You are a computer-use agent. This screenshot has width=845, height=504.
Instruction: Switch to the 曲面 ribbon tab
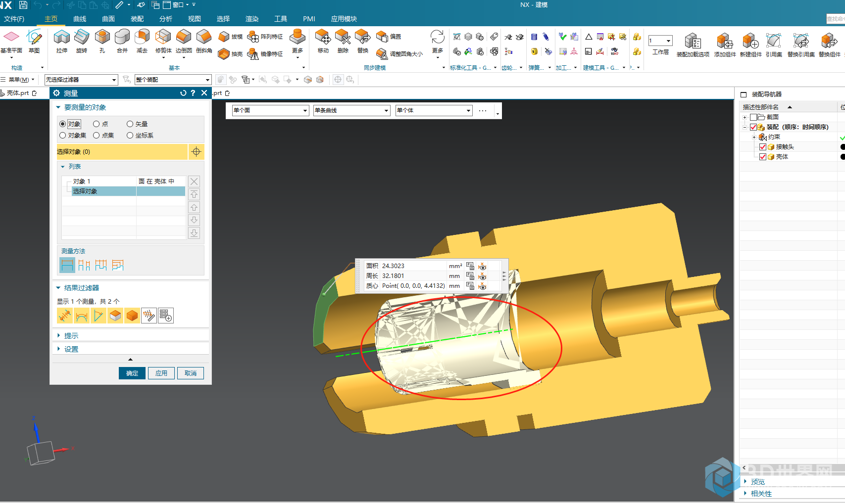(108, 19)
